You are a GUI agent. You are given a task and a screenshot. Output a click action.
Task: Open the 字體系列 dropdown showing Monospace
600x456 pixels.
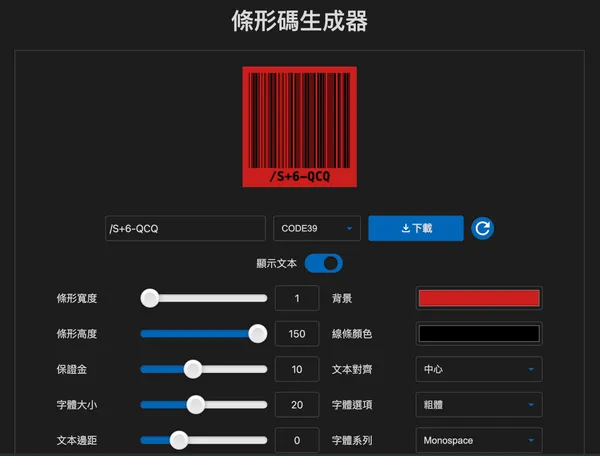click(x=479, y=440)
